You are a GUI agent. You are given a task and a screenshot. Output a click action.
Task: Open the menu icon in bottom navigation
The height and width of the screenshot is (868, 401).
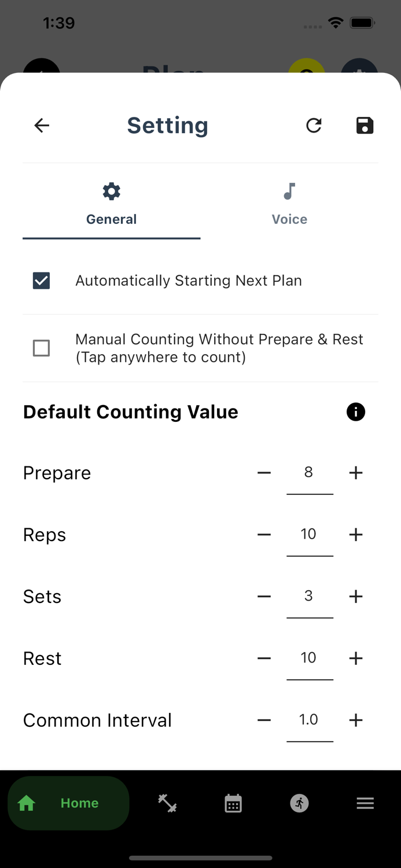[x=365, y=803]
